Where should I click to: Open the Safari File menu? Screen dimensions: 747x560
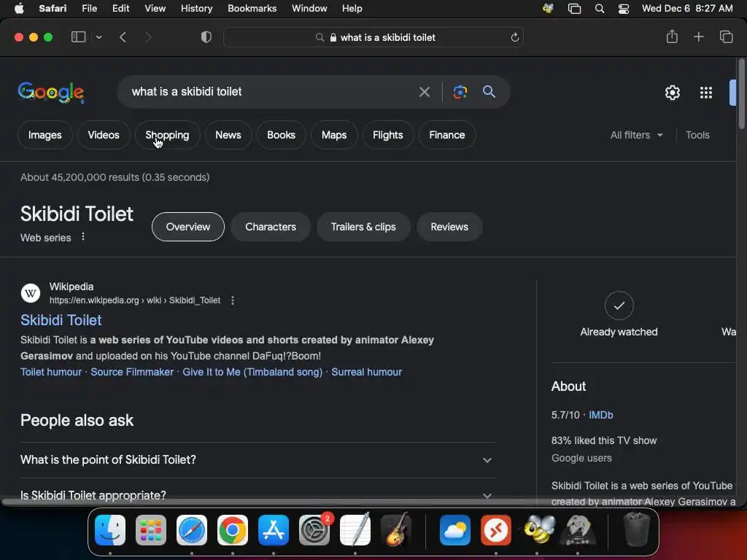89,9
